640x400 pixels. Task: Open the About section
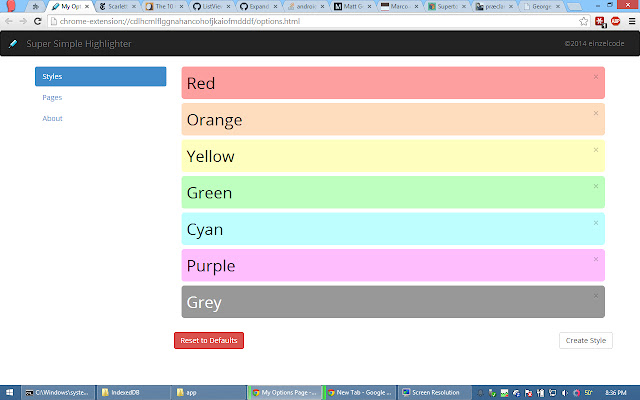(53, 118)
